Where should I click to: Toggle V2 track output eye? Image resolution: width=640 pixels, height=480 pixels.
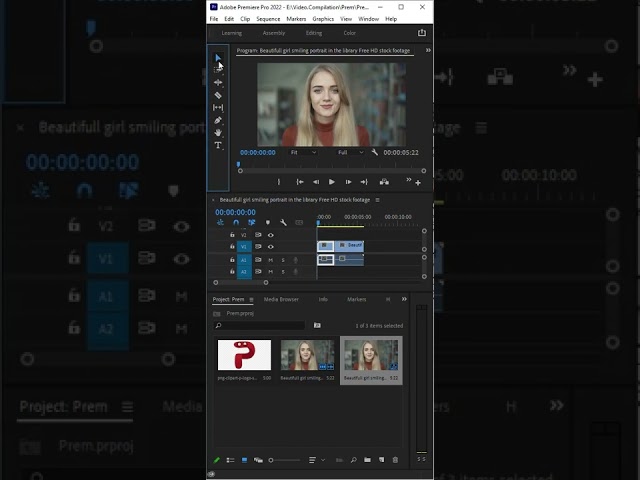[x=271, y=235]
